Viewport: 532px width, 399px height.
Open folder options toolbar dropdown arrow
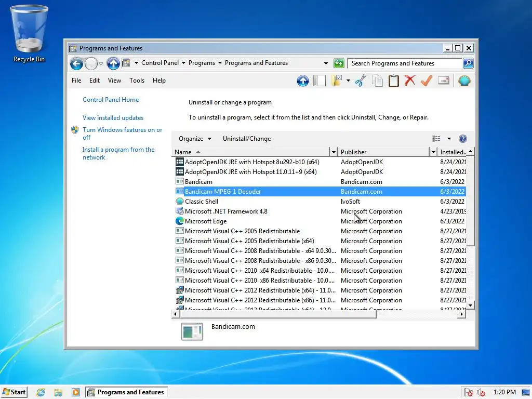click(x=348, y=81)
